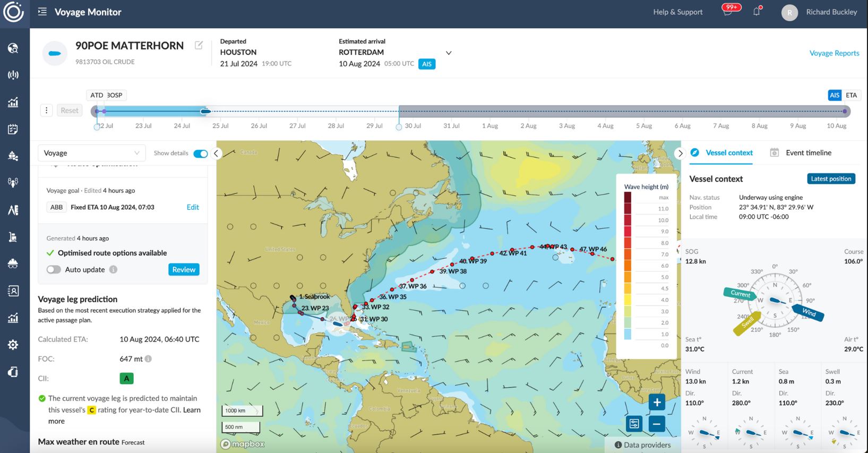This screenshot has height=453, width=868.
Task: Open the lower bar chart sidebar icon
Action: click(x=13, y=318)
